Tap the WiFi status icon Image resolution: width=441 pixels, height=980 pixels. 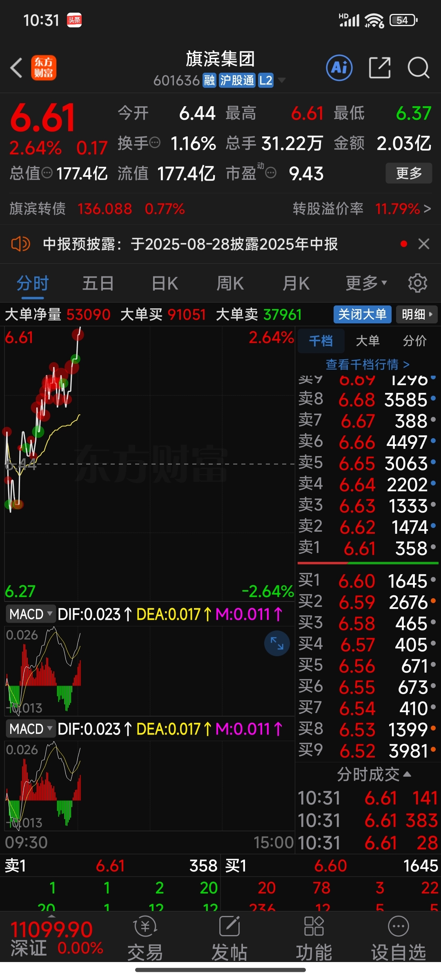point(374,20)
